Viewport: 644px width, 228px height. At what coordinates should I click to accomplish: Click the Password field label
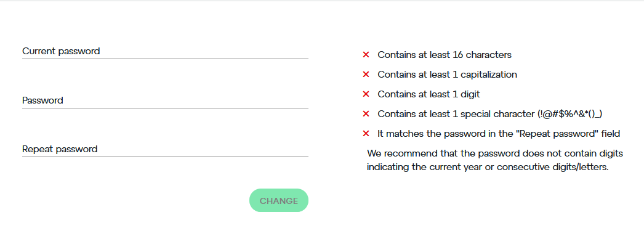pyautogui.click(x=42, y=100)
